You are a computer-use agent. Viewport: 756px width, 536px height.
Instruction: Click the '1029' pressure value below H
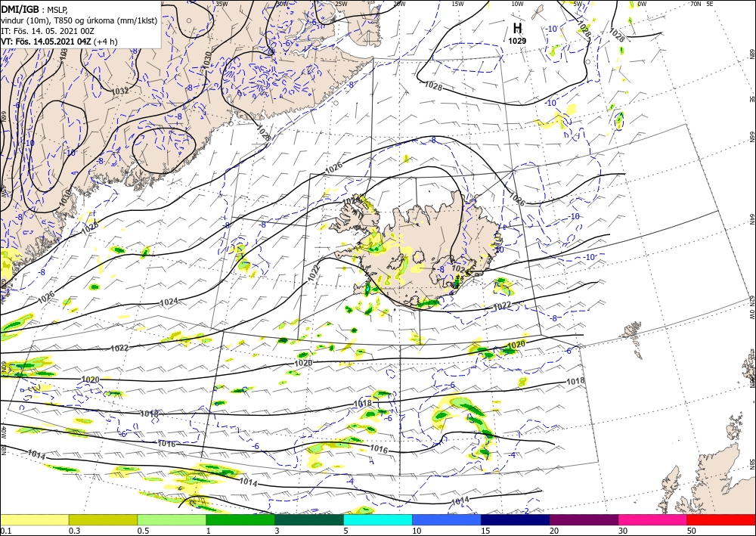[517, 41]
